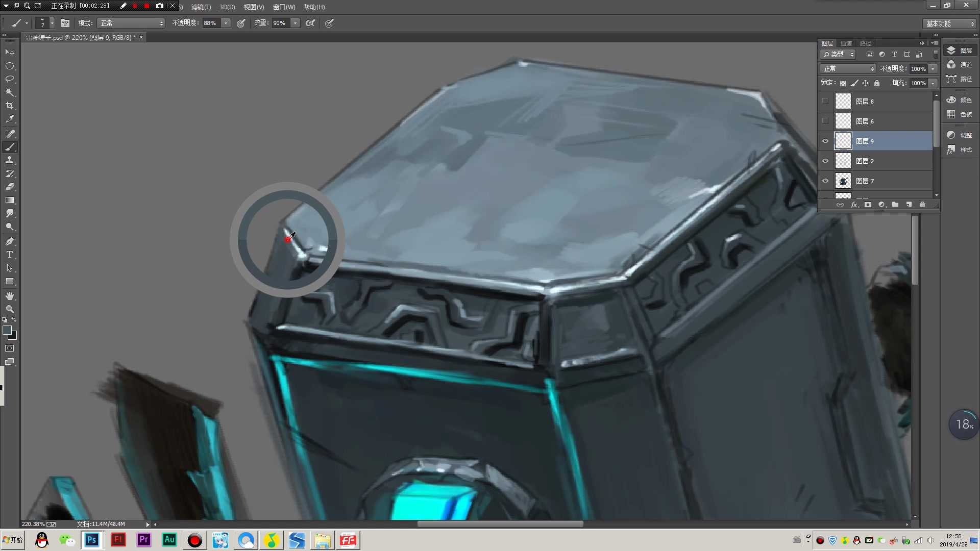Open the brush 模式 blend mode dropdown

pyautogui.click(x=132, y=23)
